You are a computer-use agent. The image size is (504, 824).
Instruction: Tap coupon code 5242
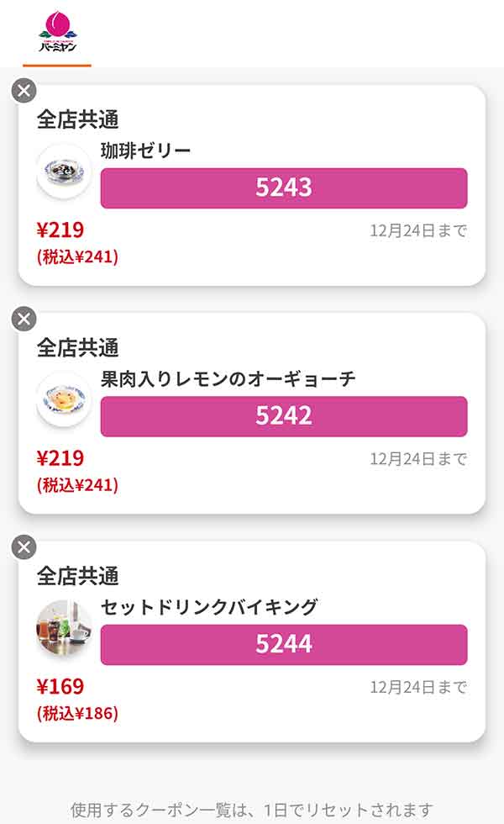coord(283,415)
